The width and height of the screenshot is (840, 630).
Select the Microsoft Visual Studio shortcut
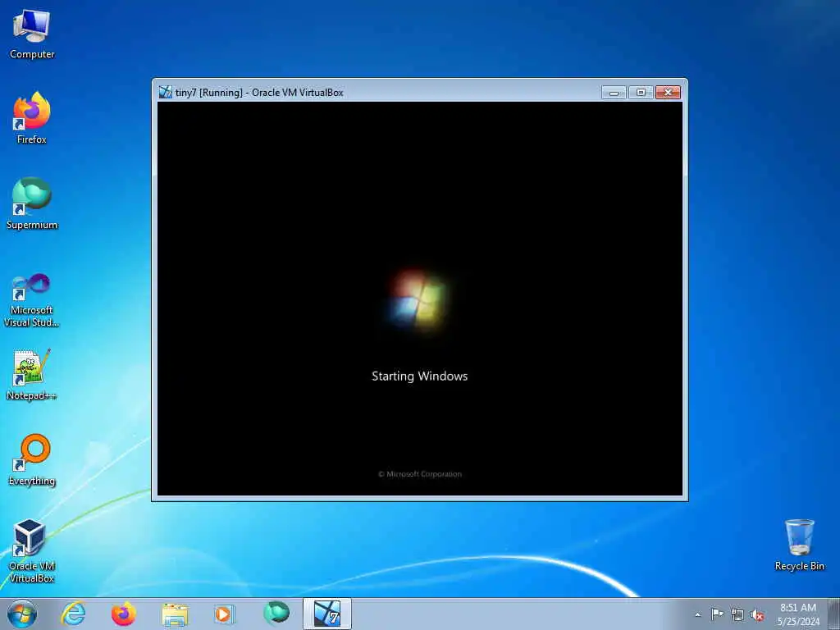click(x=32, y=300)
